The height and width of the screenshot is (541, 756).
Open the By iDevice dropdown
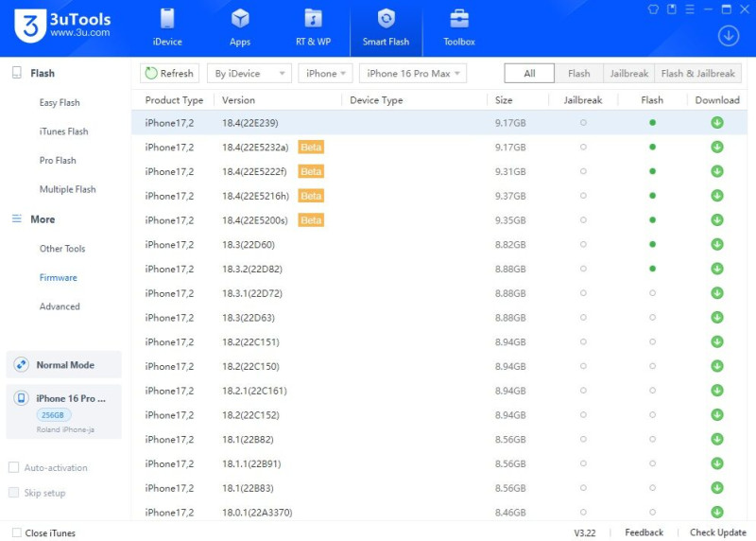click(249, 74)
